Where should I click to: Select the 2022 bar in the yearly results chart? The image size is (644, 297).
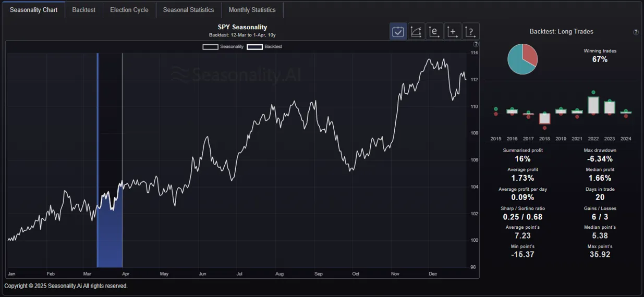pos(593,105)
